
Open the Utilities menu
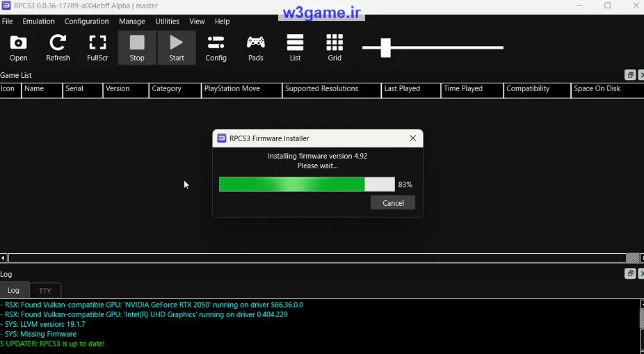coord(167,22)
